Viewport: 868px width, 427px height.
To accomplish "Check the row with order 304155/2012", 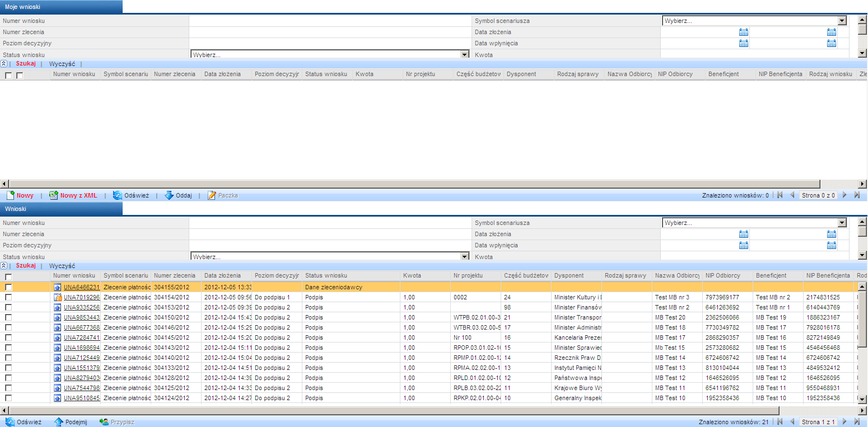I will [8, 287].
